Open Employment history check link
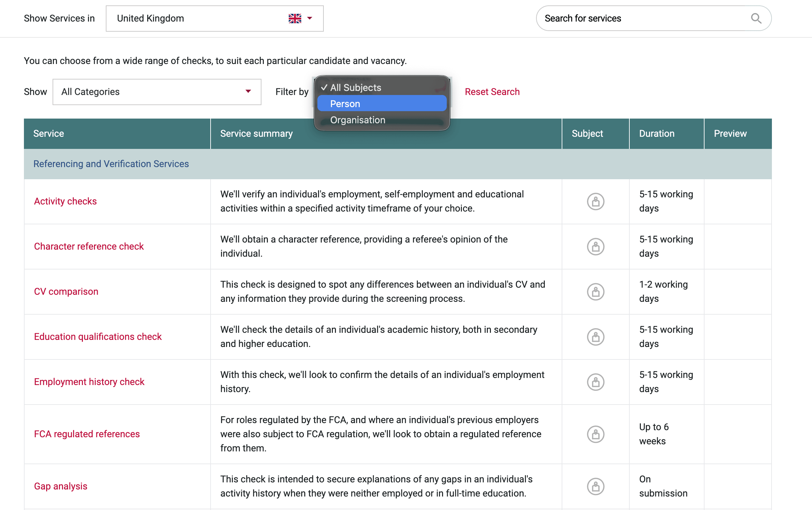This screenshot has height=510, width=812. [89, 382]
